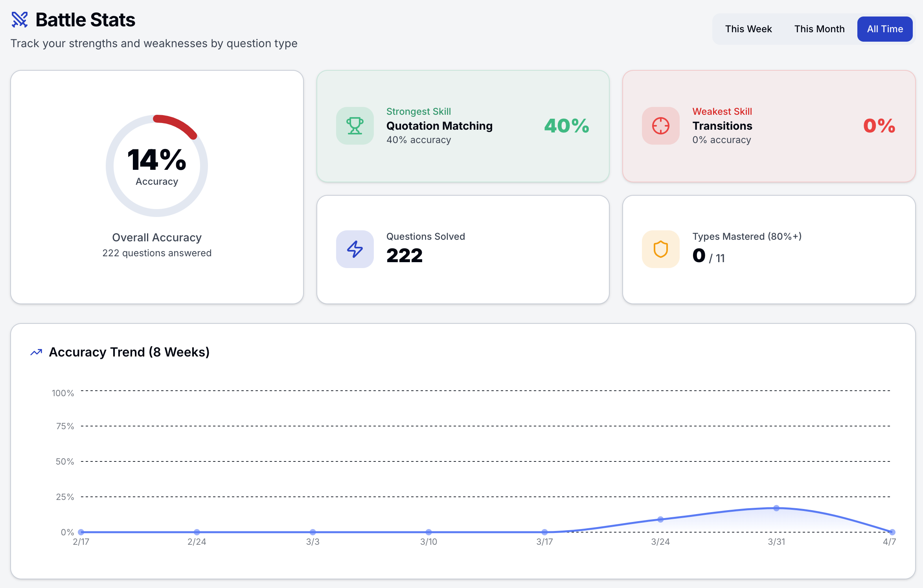Screen dimensions: 923x588
Task: Click the red progress arc on the accuracy ring
Action: tap(175, 123)
